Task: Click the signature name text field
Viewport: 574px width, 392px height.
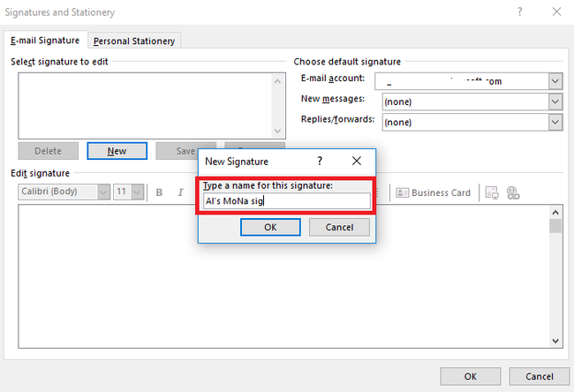Action: (x=286, y=201)
